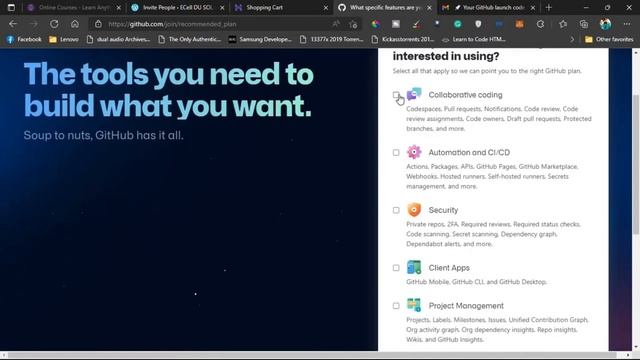Open the browser settings and more menu

click(x=627, y=24)
